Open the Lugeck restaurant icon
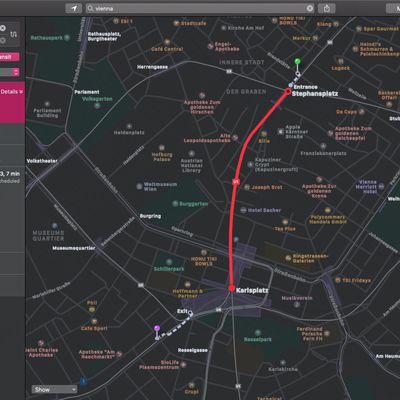Screen dimensions: 400x400 tap(340, 61)
